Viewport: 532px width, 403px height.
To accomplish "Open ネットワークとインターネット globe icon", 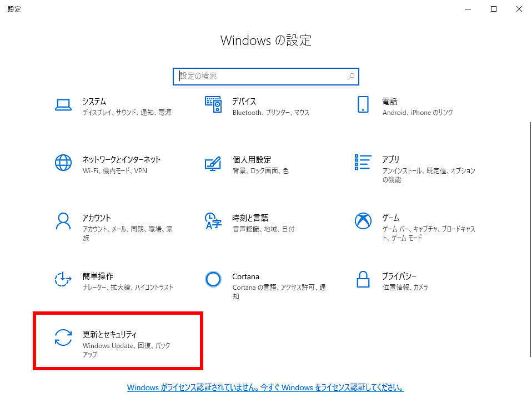I will [63, 163].
